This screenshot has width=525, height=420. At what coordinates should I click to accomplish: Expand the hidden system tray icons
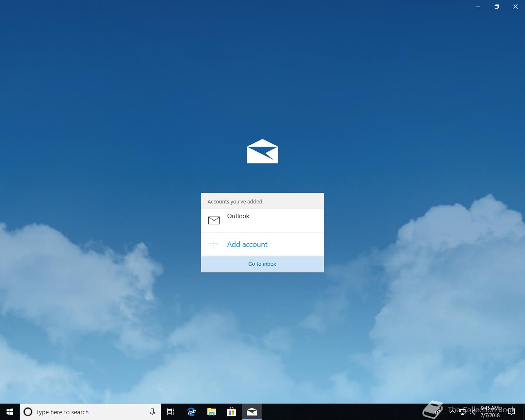coord(452,412)
